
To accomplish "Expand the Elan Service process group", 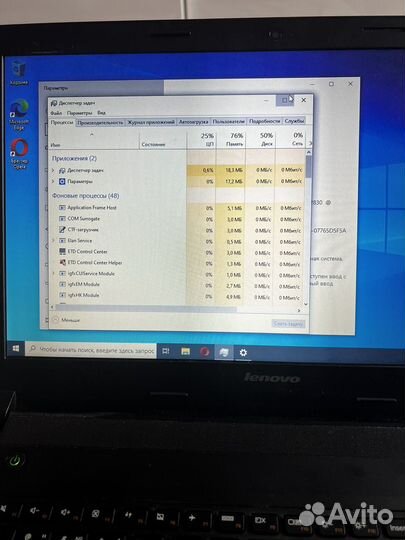I will coord(53,240).
